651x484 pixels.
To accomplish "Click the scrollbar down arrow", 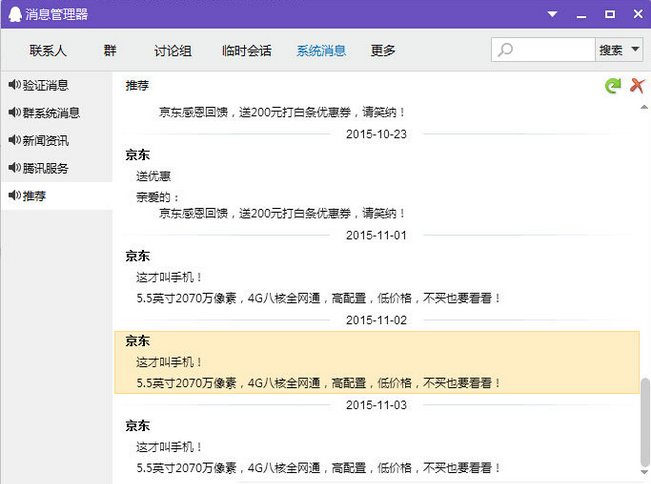I will tap(644, 472).
